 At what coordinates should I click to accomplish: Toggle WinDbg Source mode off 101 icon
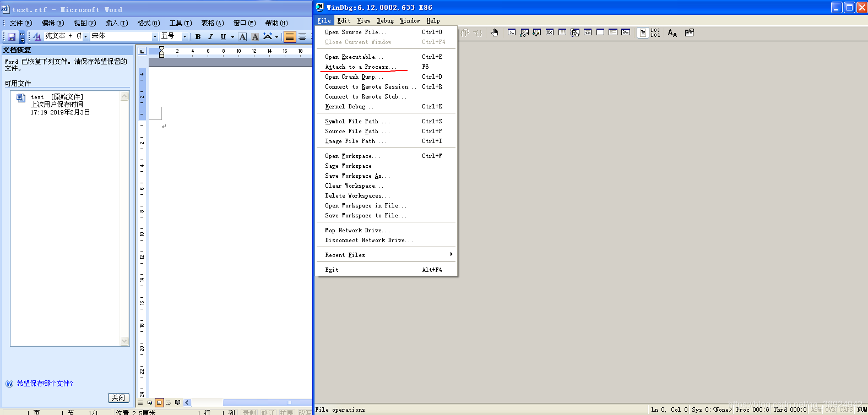(655, 32)
